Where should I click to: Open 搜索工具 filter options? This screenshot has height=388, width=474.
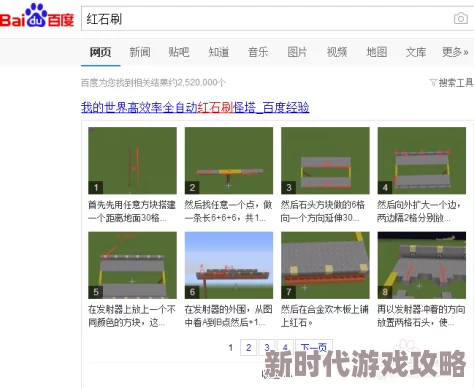point(452,82)
